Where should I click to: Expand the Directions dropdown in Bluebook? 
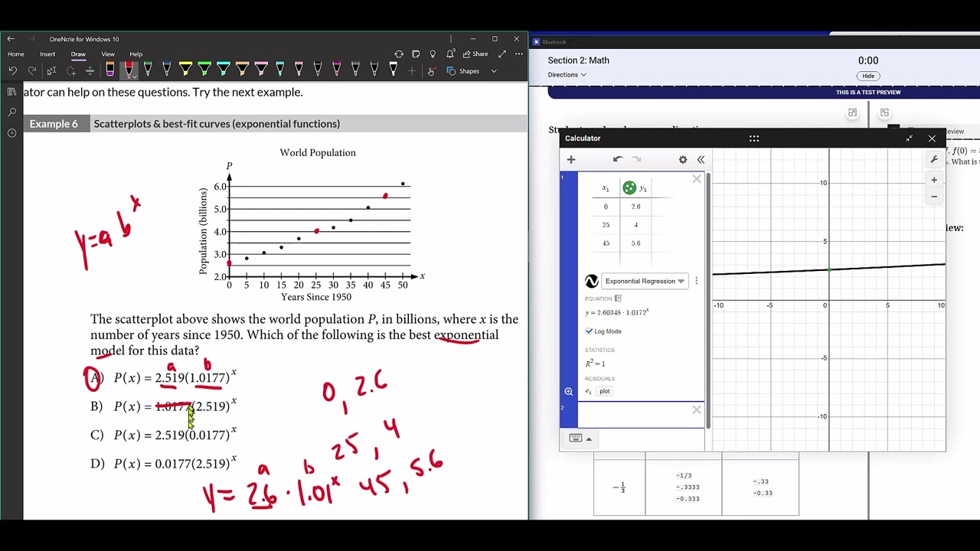pyautogui.click(x=567, y=75)
